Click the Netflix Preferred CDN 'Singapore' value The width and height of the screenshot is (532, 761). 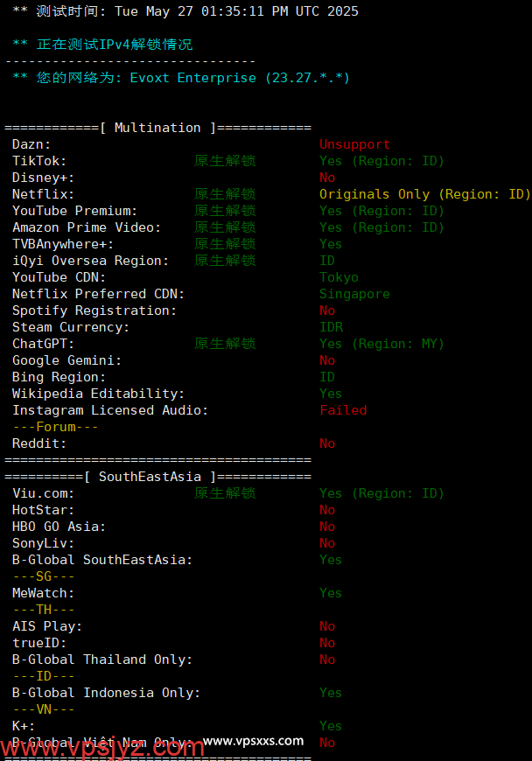coord(355,294)
